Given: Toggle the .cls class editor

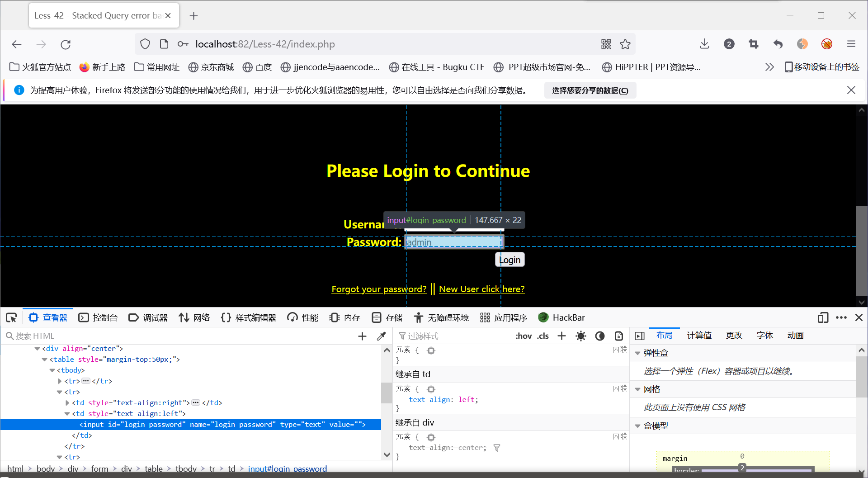Looking at the screenshot, I should [x=542, y=336].
